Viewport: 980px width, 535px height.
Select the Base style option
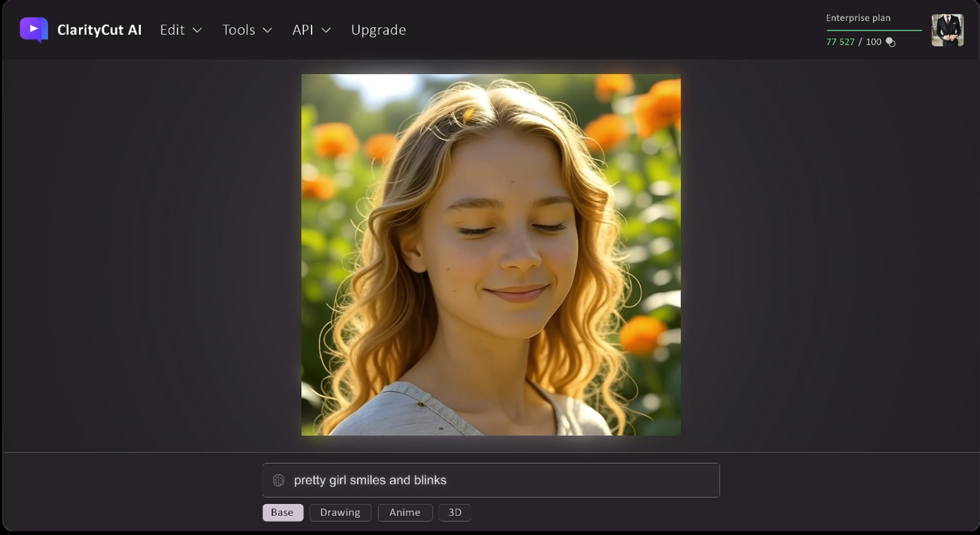point(282,512)
